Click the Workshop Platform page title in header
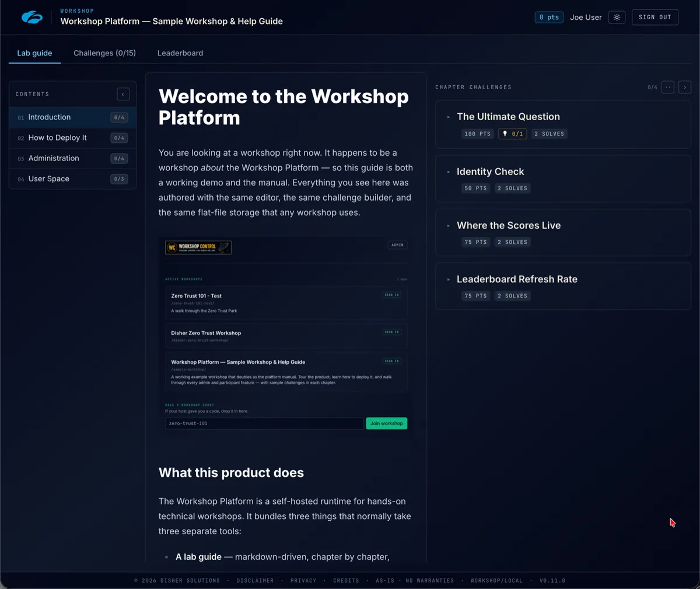The height and width of the screenshot is (589, 700). [171, 21]
